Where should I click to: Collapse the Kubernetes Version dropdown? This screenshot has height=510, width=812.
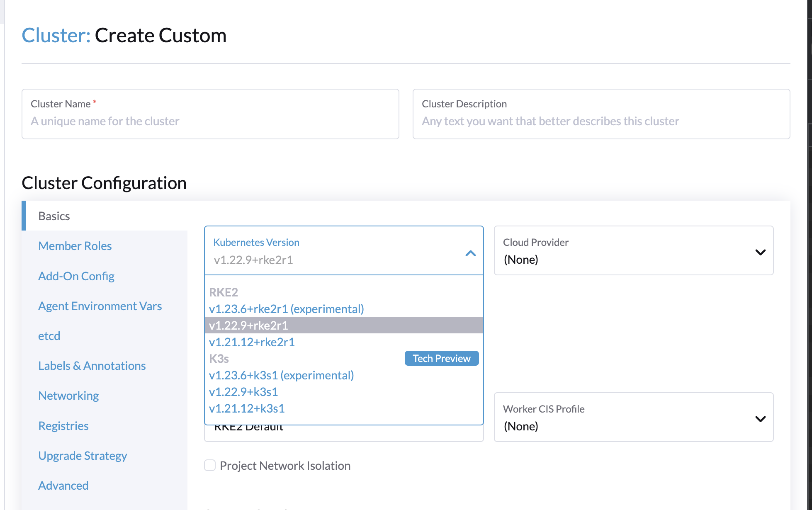pyautogui.click(x=470, y=253)
